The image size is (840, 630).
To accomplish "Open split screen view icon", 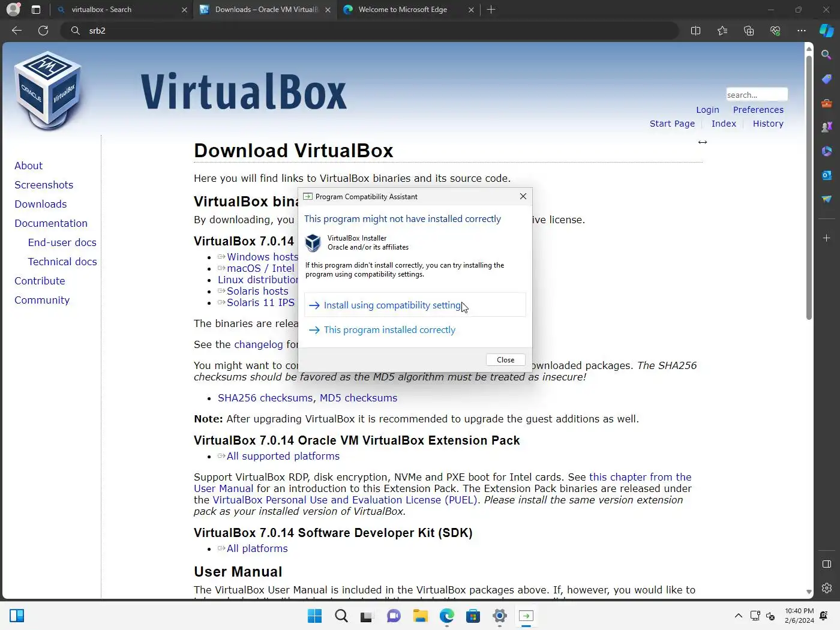I will (696, 31).
